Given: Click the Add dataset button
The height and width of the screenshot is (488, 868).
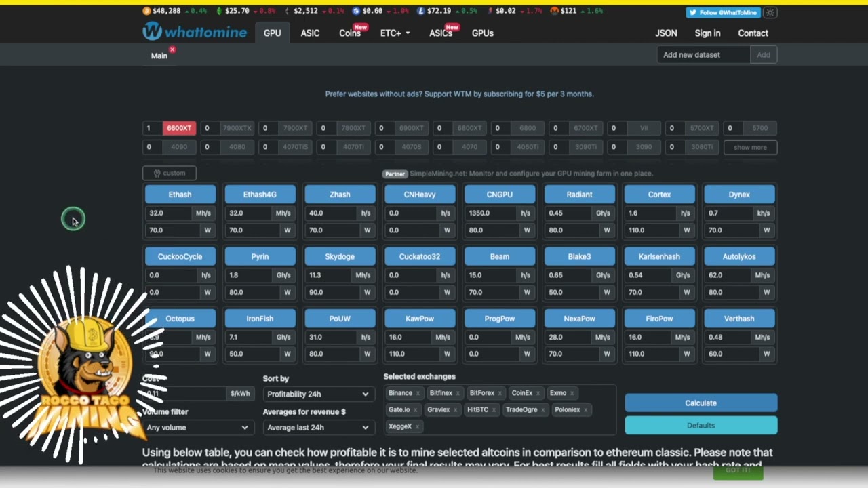Looking at the screenshot, I should coord(764,55).
